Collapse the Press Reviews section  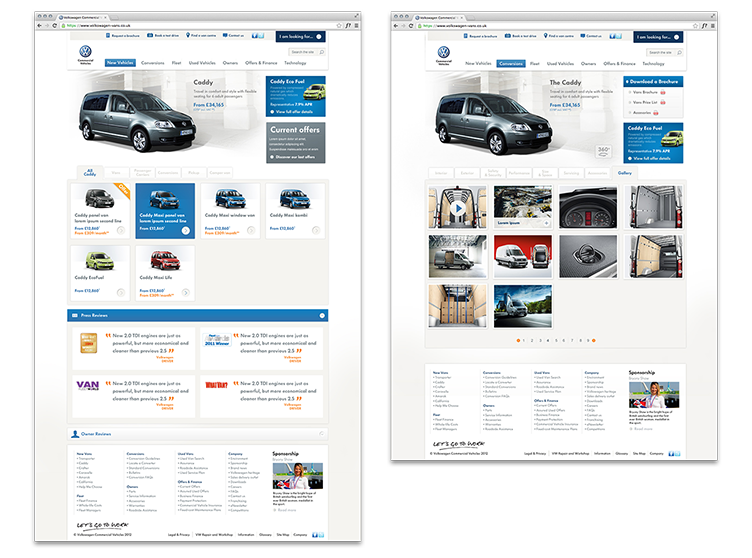[322, 315]
